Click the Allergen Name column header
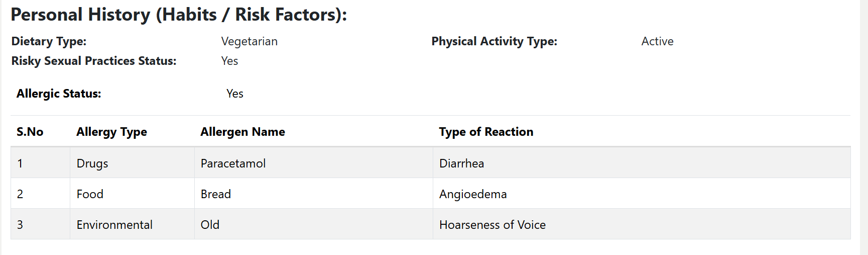The width and height of the screenshot is (868, 255). 242,132
